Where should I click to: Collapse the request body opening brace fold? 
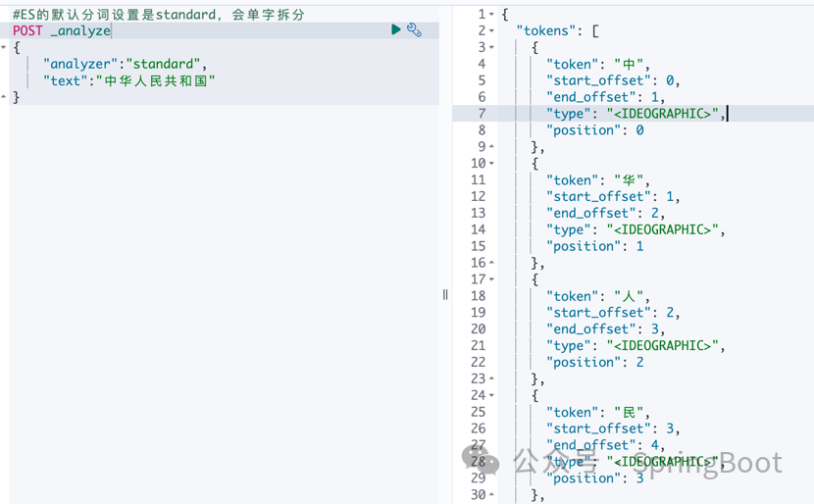[x=4, y=47]
